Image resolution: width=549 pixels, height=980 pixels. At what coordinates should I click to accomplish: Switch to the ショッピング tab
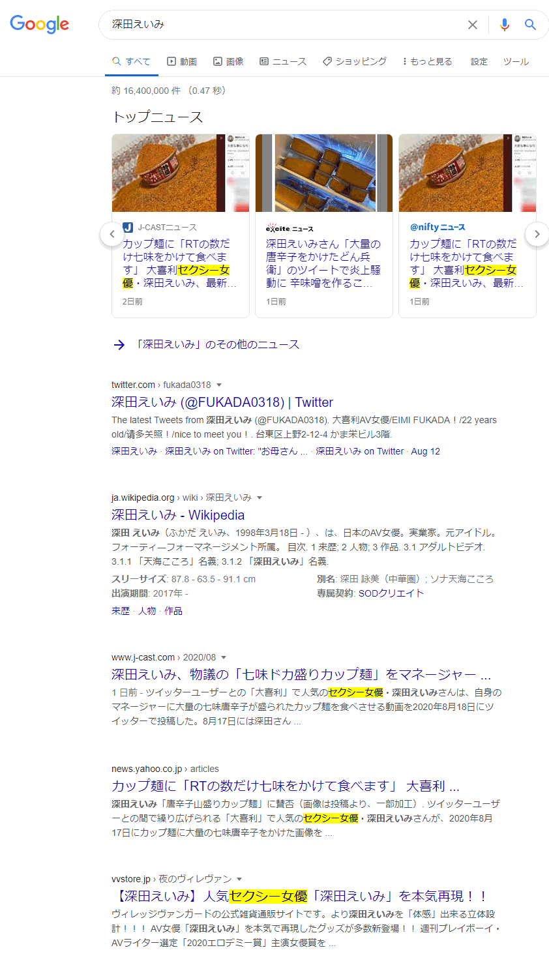[x=355, y=61]
